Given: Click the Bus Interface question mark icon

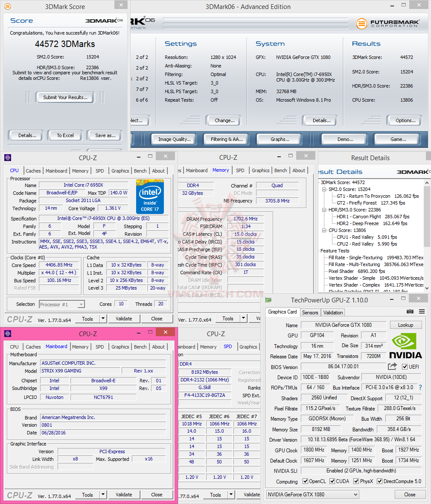Looking at the screenshot, I should coord(420,388).
